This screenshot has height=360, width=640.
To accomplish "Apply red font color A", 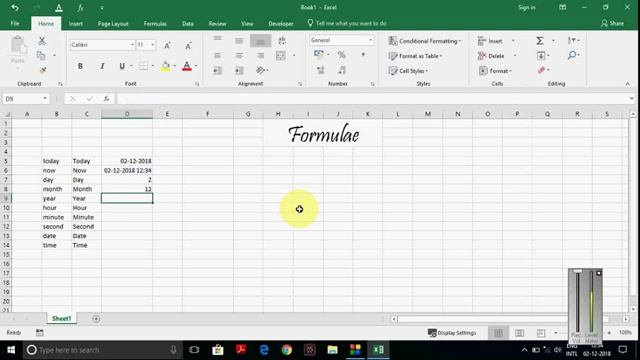I will (187, 66).
